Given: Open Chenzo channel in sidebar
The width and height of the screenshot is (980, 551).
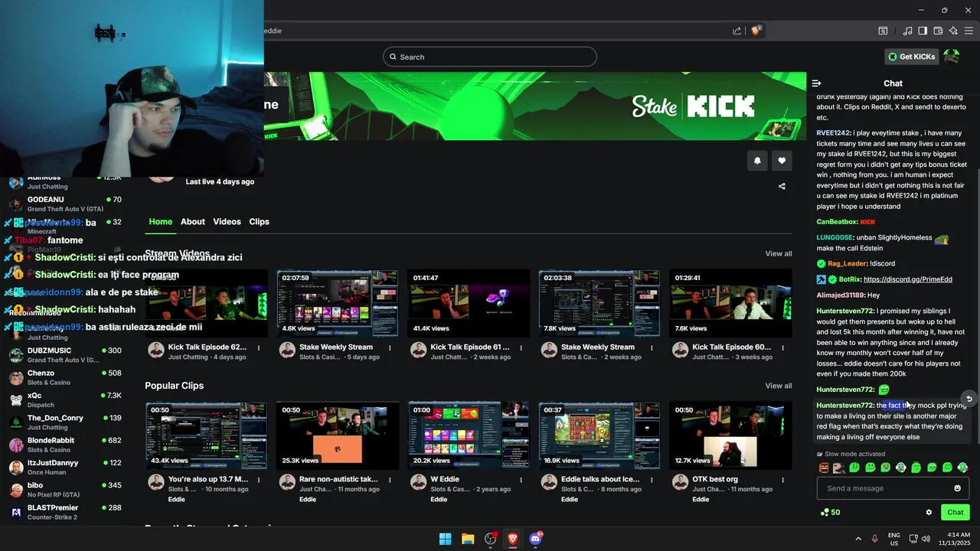Looking at the screenshot, I should point(66,377).
